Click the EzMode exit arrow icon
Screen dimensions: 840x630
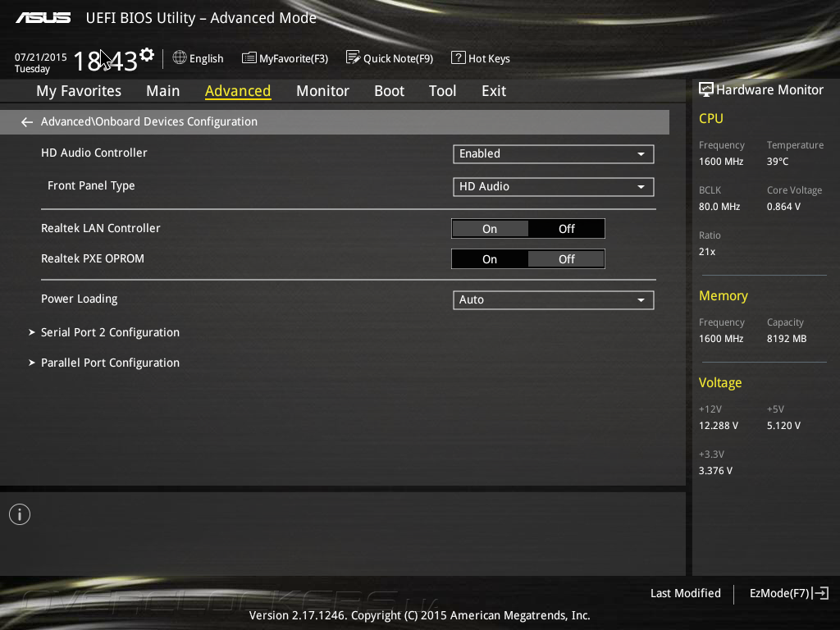coord(820,593)
